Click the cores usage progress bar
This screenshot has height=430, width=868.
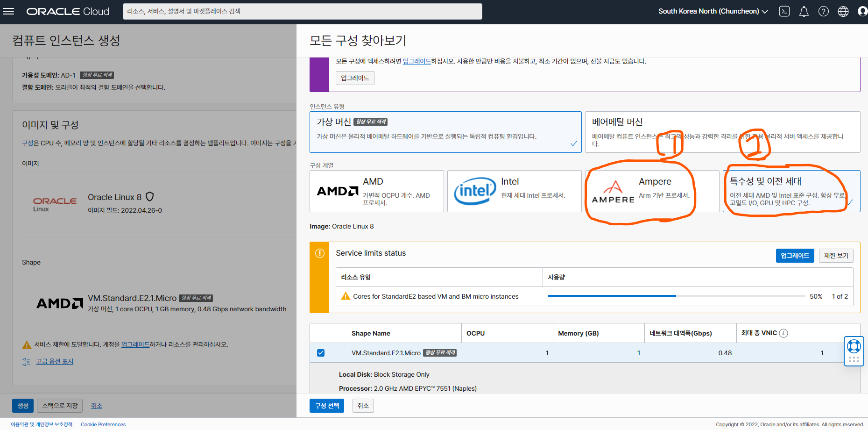point(676,296)
